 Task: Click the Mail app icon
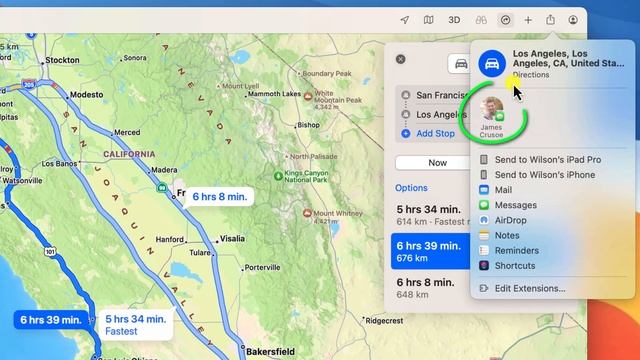(x=484, y=190)
